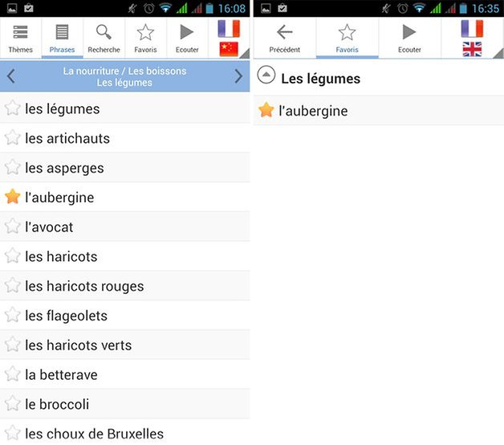Image resolution: width=504 pixels, height=445 pixels.
Task: Go to previous category with left chevron
Action: [x=11, y=76]
